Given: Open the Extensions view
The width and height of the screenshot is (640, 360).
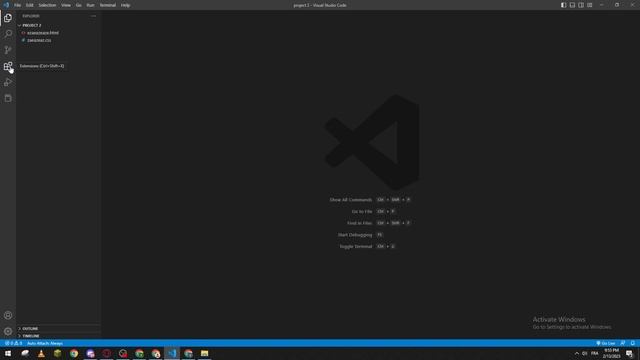Looking at the screenshot, I should click(8, 66).
